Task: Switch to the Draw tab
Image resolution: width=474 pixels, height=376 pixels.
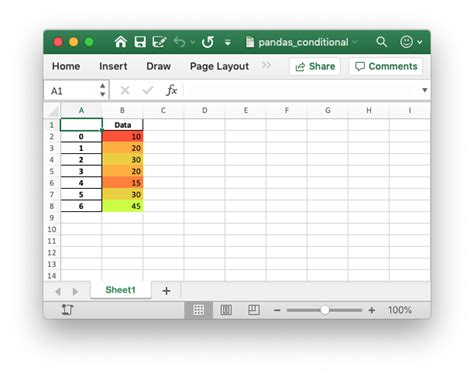Action: pyautogui.click(x=159, y=66)
